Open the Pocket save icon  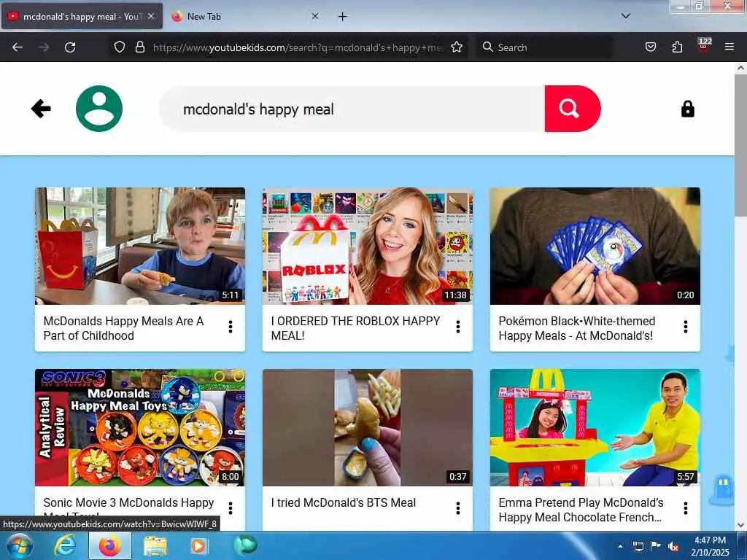(x=651, y=47)
